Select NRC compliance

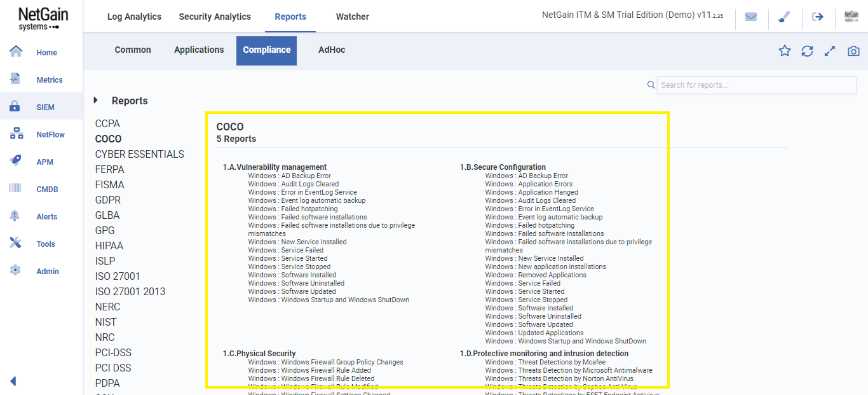[105, 337]
